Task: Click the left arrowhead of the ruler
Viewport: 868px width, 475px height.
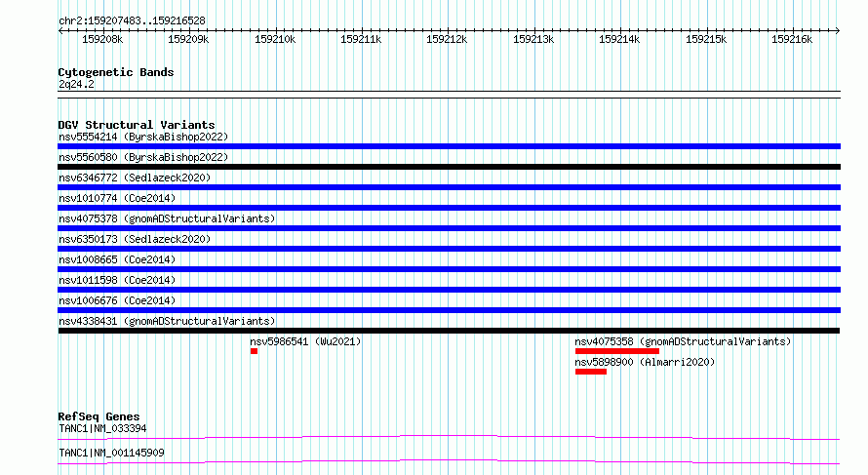Action: pos(60,31)
